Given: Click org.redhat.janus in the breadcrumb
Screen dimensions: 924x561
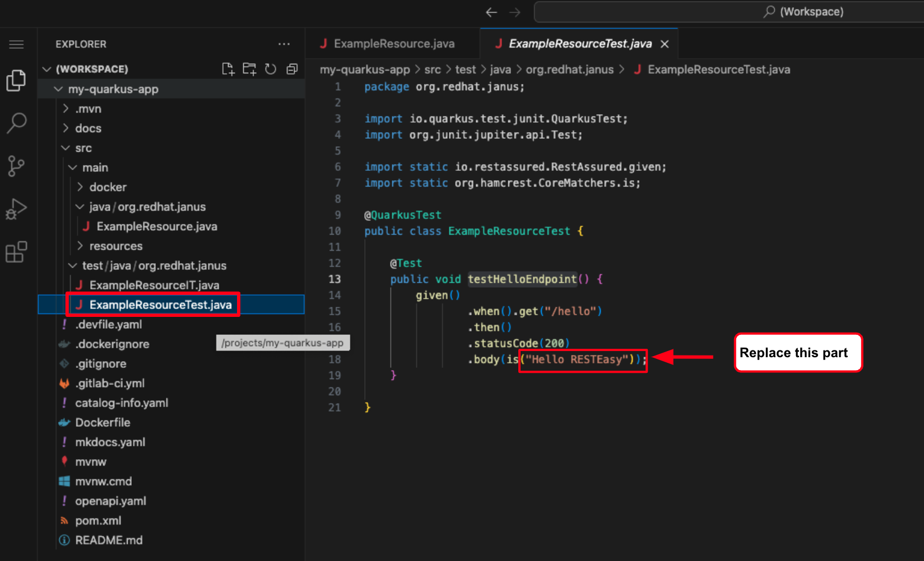Looking at the screenshot, I should click(x=569, y=69).
